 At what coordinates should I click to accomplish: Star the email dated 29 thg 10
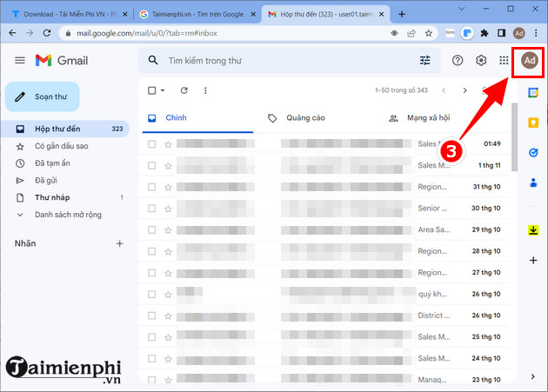click(x=168, y=229)
